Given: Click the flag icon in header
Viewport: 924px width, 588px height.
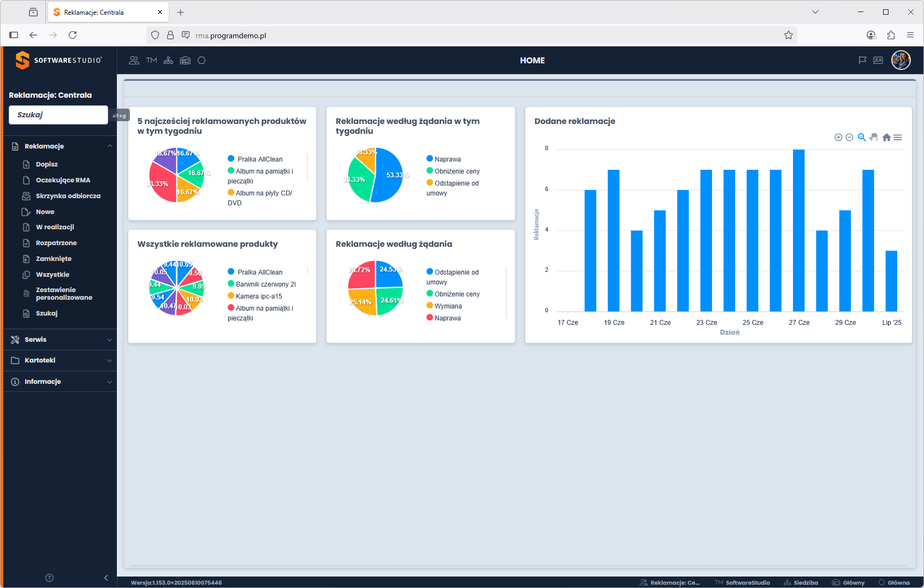Looking at the screenshot, I should (x=862, y=61).
